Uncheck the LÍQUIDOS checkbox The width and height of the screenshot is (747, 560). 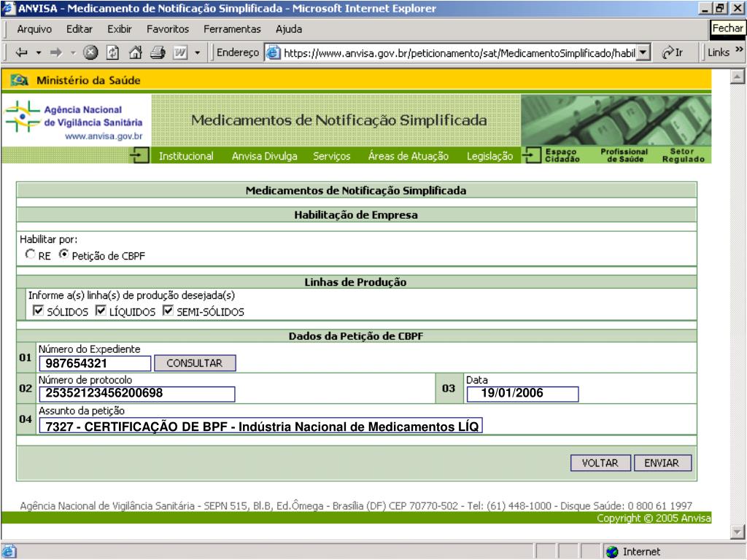[x=101, y=311]
